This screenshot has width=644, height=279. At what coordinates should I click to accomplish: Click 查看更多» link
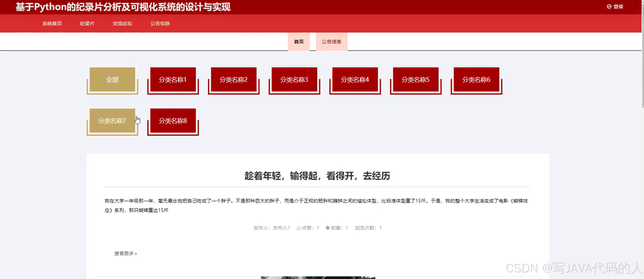tap(126, 254)
